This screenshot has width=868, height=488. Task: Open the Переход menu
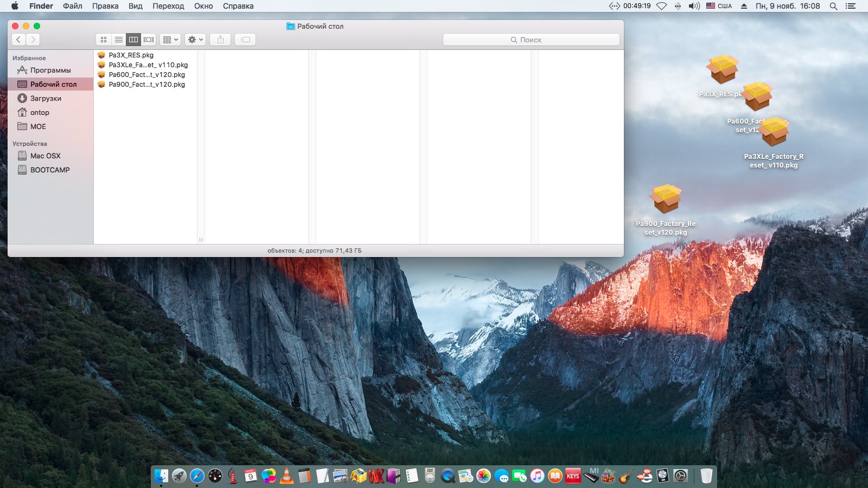(x=168, y=6)
